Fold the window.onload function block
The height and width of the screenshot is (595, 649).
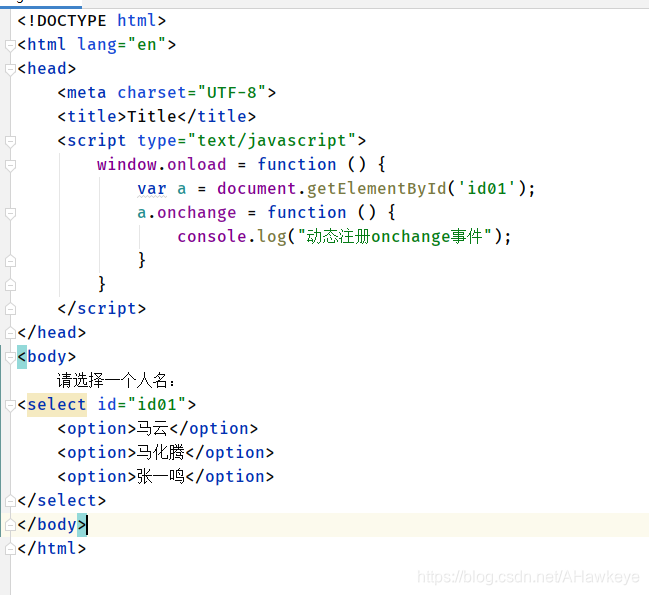click(x=10, y=165)
